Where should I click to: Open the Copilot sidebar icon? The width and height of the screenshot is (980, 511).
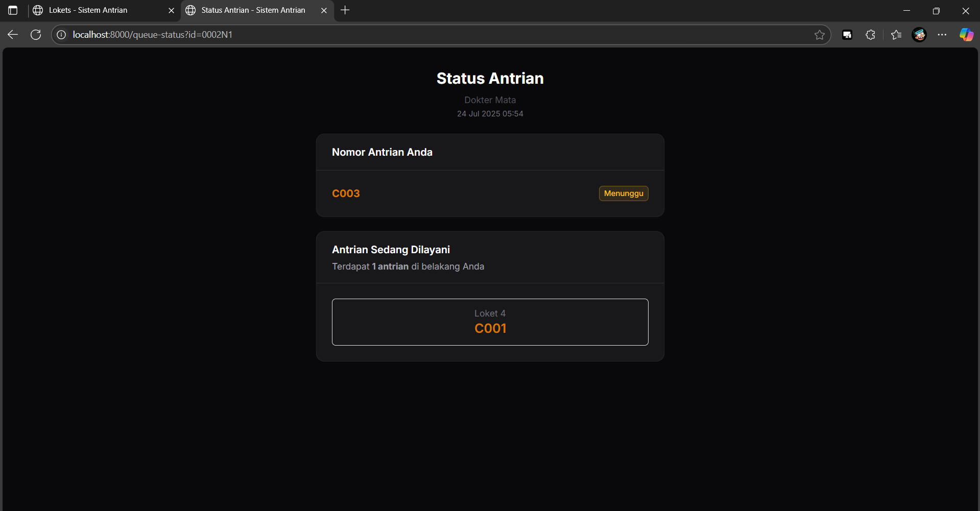[x=966, y=35]
